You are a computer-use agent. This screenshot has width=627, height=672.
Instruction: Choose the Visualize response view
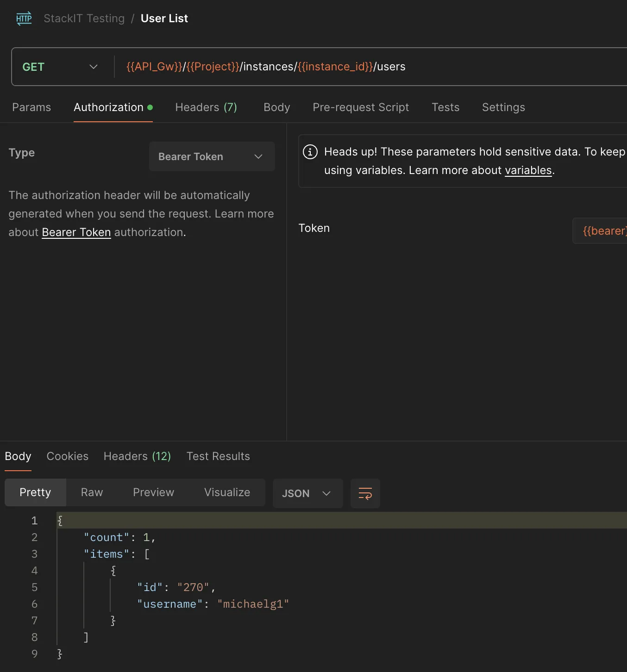point(227,492)
